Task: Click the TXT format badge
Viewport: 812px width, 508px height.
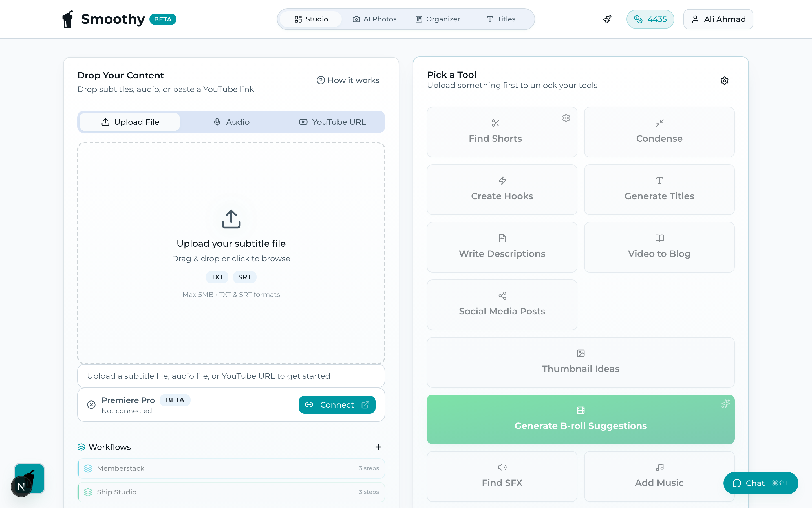Action: (x=217, y=277)
